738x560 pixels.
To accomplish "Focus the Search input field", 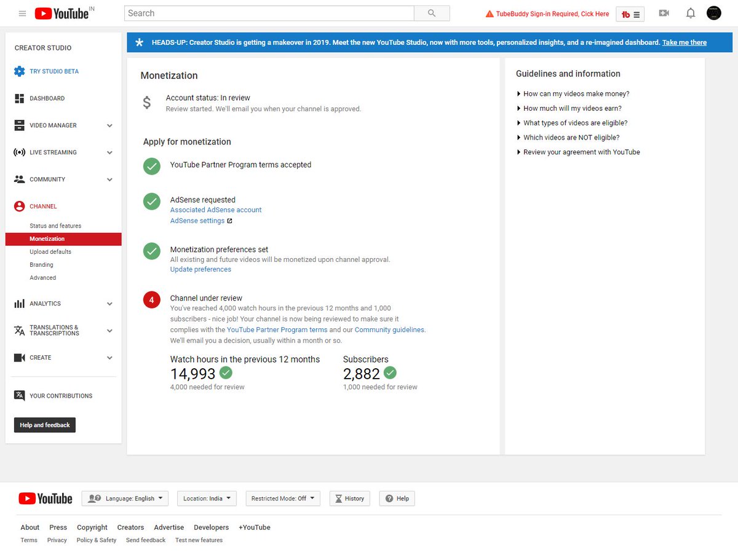I will click(269, 14).
